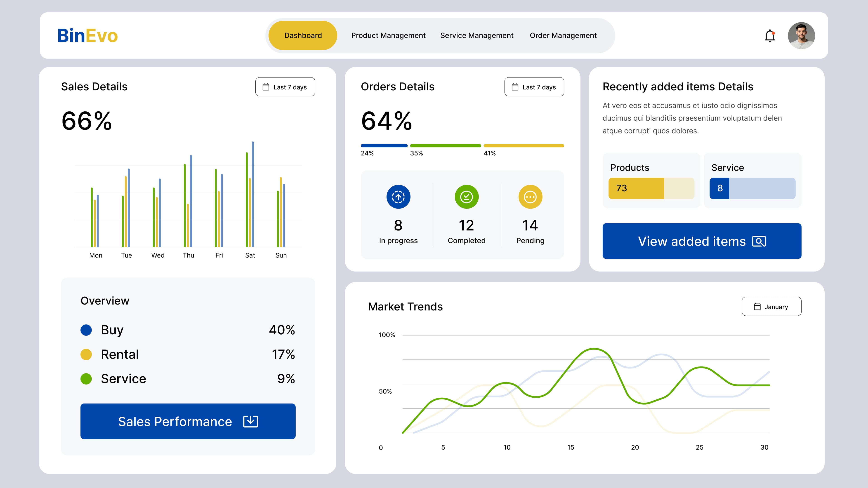Screen dimensions: 868x488
Task: Open Sales Details Last 7 days dropdown
Action: coord(285,87)
